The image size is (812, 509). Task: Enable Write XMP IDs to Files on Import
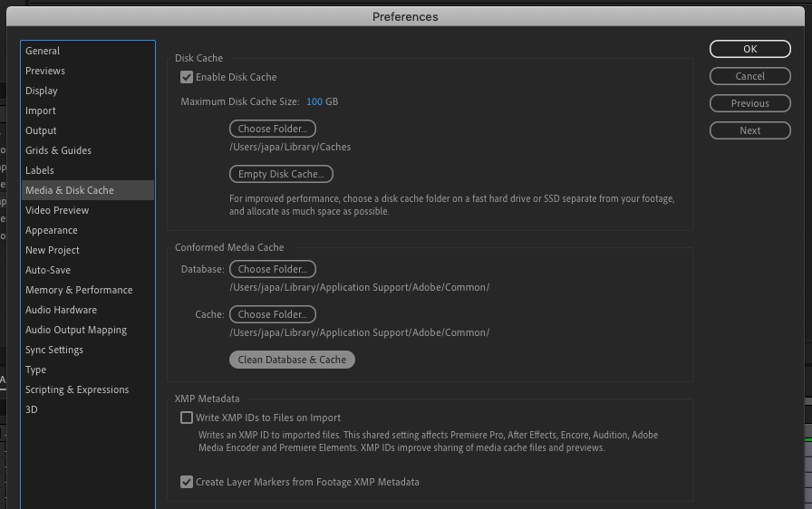click(x=187, y=418)
